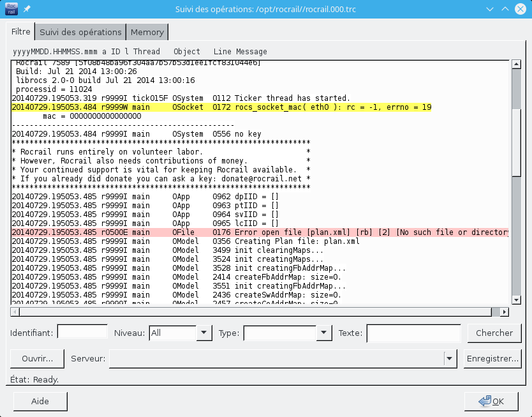Click the Enregistrer... button
Image resolution: width=532 pixels, height=417 pixels.
coord(492,359)
